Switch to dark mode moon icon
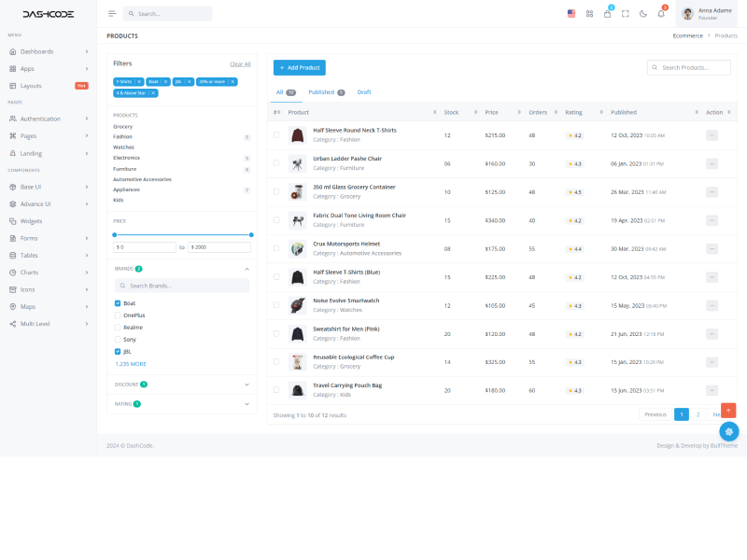The width and height of the screenshot is (747, 560). 642,14
